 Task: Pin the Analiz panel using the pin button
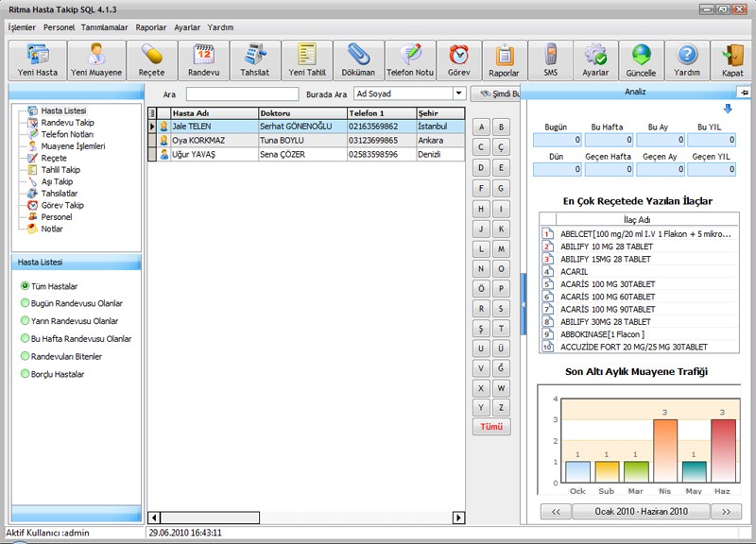[x=744, y=92]
